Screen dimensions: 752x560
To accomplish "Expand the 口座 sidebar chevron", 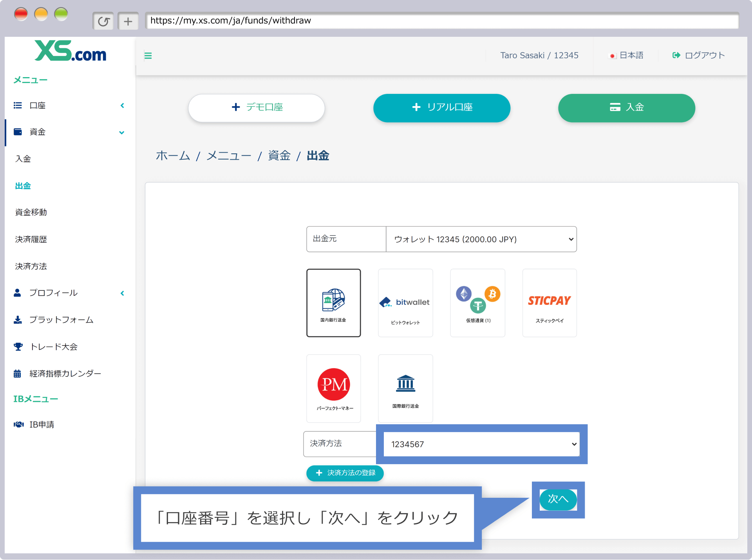I will pos(122,105).
